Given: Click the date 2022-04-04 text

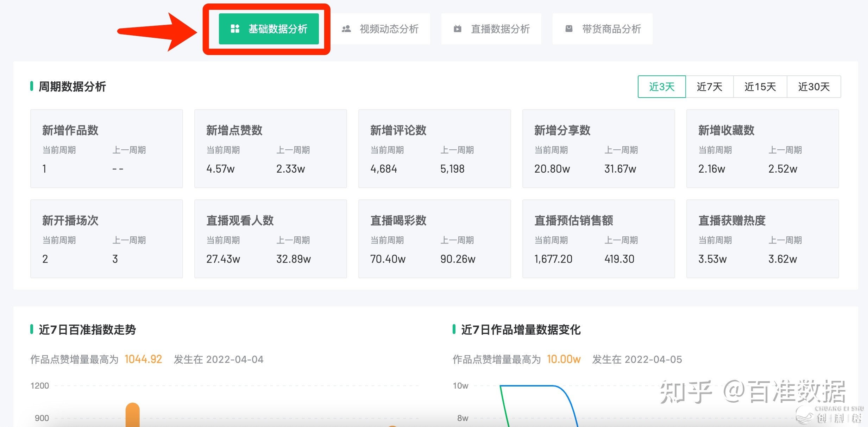Looking at the screenshot, I should tap(235, 359).
